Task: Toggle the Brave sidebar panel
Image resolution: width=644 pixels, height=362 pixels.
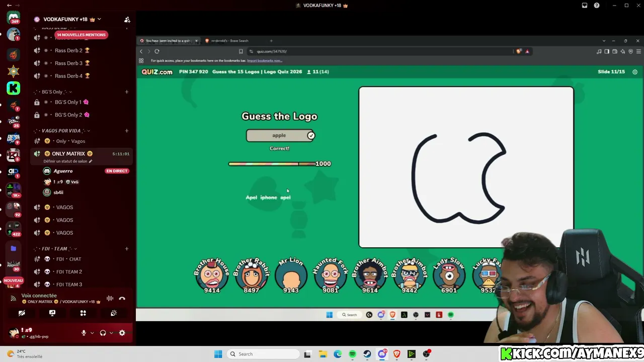Action: (607, 51)
